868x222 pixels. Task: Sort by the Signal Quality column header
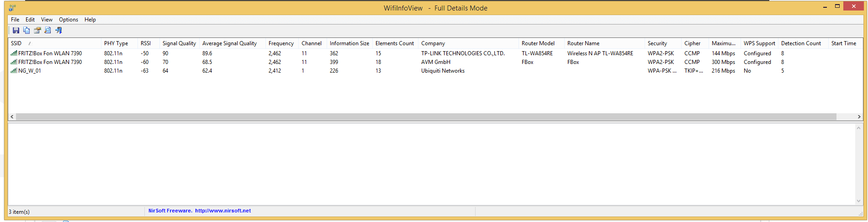click(x=179, y=43)
